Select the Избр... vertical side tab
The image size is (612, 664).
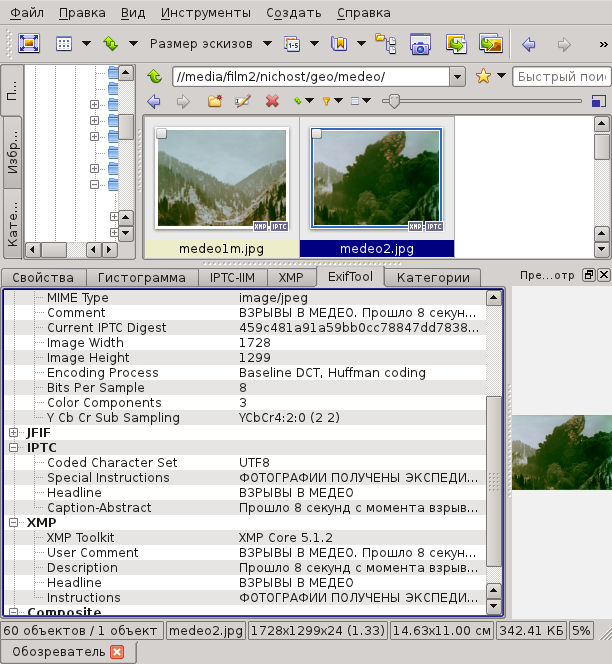click(x=13, y=152)
